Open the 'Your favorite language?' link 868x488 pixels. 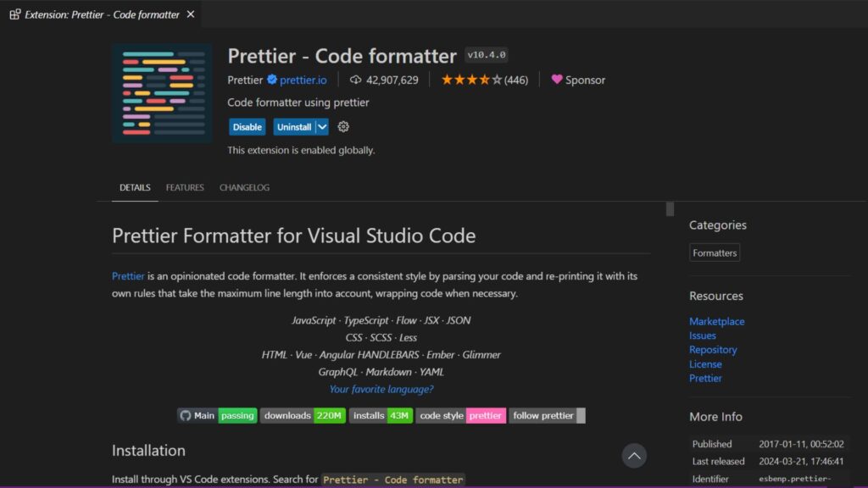coord(381,390)
